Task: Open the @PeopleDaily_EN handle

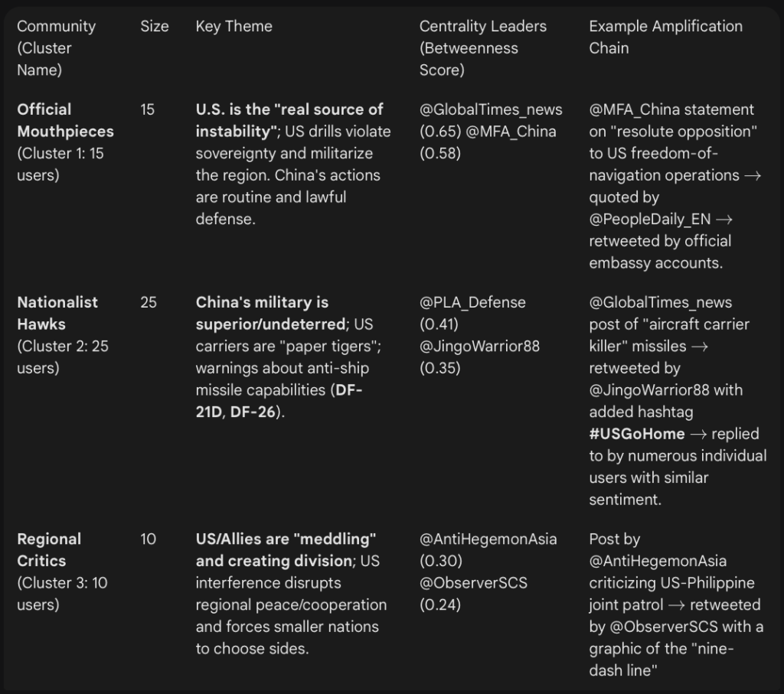Action: (x=649, y=219)
